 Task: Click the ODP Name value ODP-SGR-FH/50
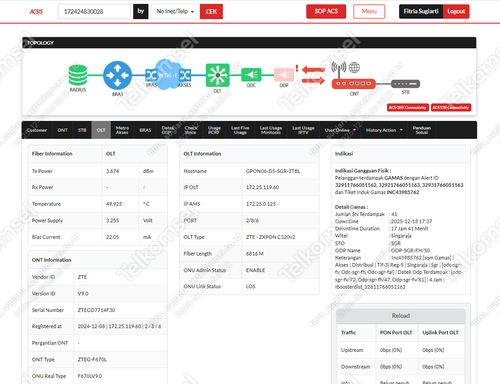(410, 250)
